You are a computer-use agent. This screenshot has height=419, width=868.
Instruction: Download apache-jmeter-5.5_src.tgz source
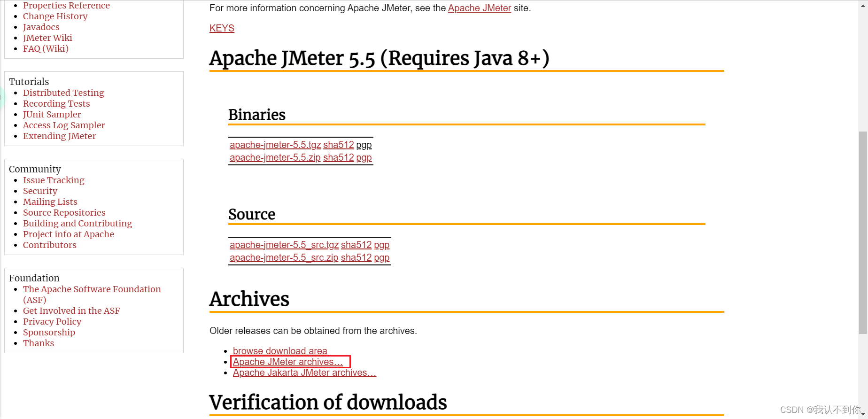coord(284,245)
